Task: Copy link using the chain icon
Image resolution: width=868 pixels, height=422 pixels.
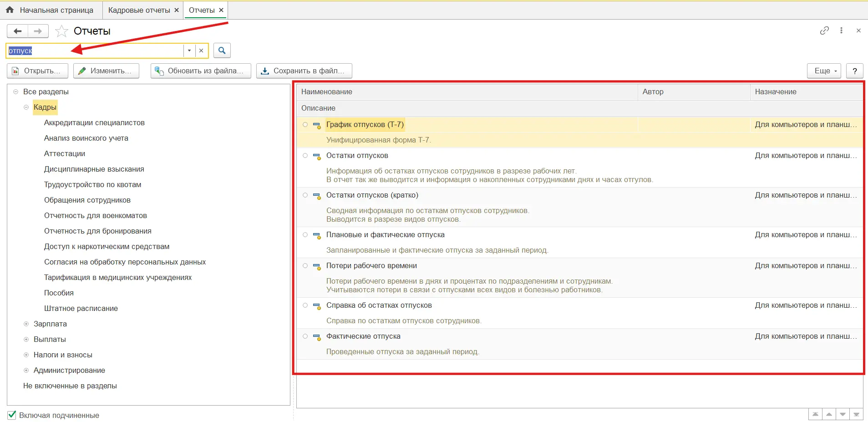Action: point(824,31)
